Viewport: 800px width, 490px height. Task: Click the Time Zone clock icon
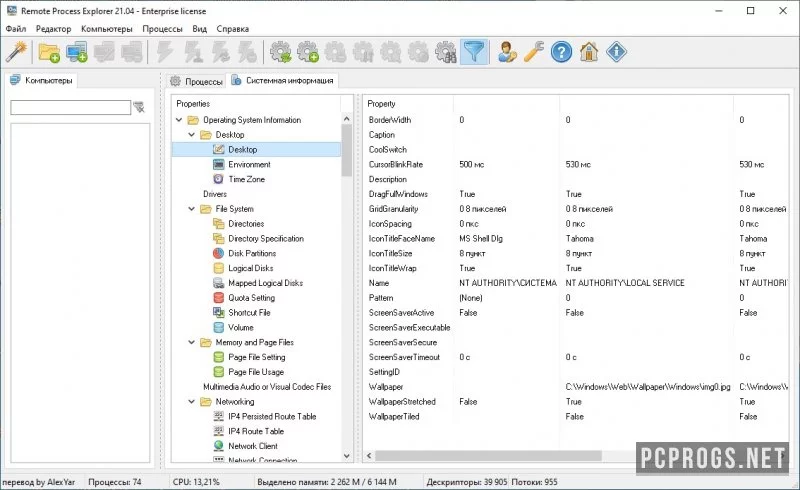point(218,179)
